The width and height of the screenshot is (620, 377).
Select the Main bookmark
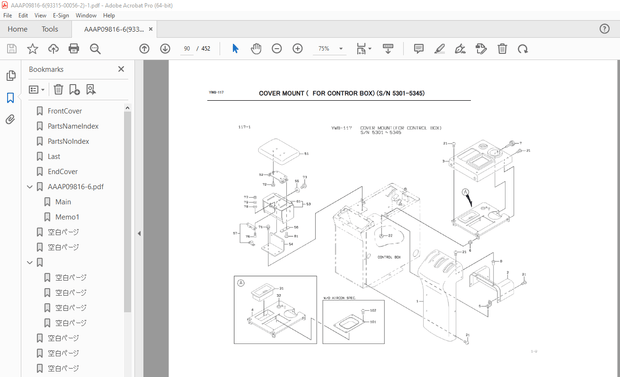63,202
